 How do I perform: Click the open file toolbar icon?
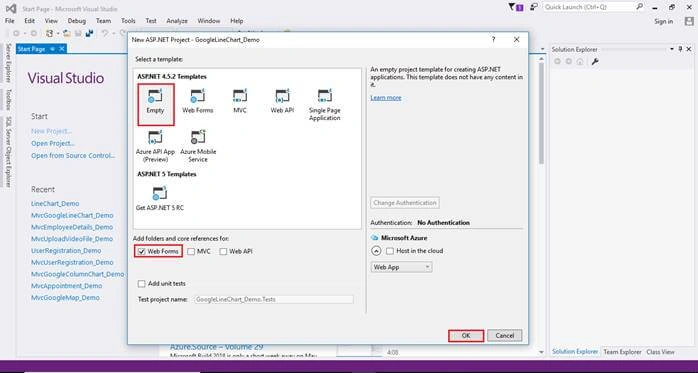pos(67,33)
